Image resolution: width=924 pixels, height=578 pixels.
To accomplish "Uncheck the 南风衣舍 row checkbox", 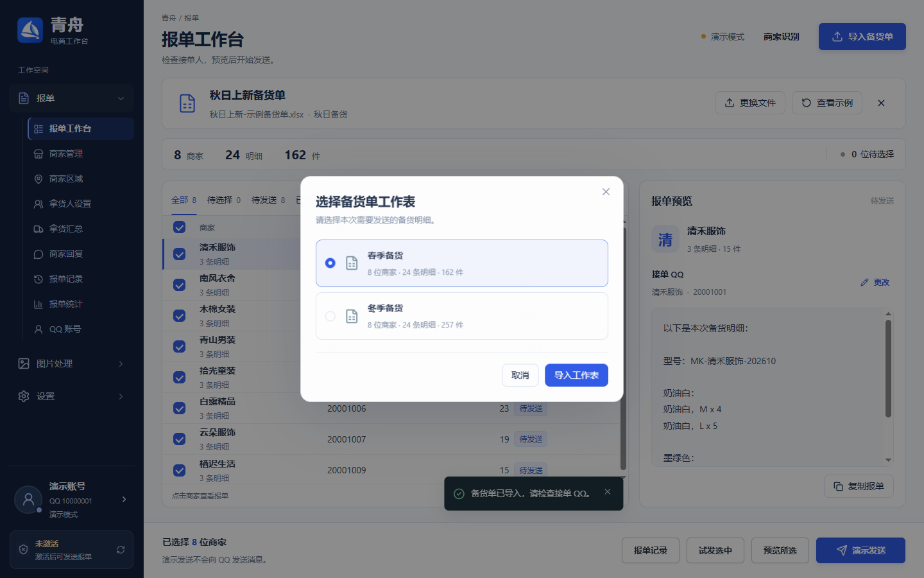I will click(x=180, y=285).
